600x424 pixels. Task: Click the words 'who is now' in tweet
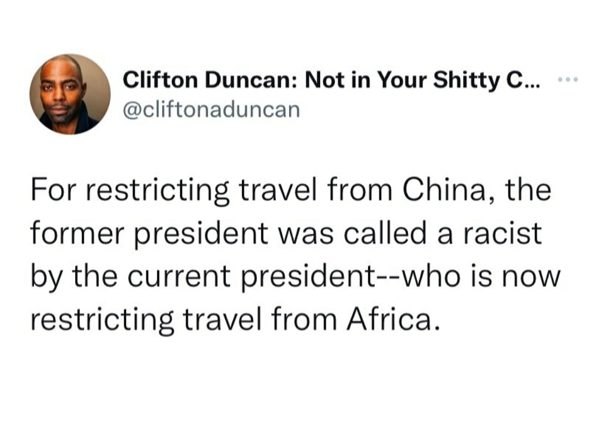(x=477, y=277)
